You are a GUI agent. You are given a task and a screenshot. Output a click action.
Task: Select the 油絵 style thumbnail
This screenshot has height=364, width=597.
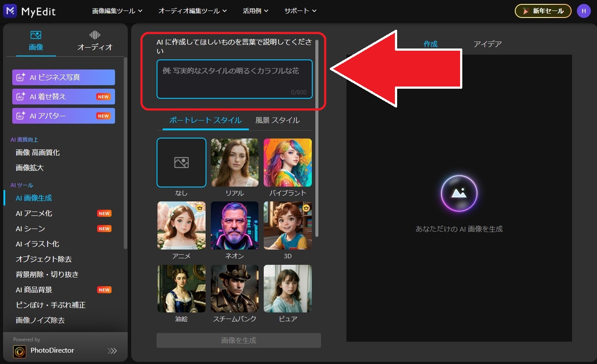point(182,288)
